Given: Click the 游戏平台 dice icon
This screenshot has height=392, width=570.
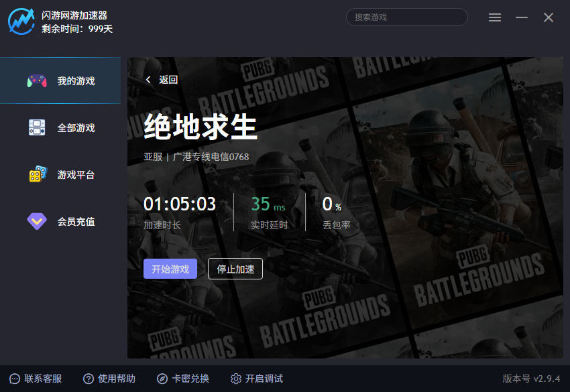Looking at the screenshot, I should pos(38,174).
